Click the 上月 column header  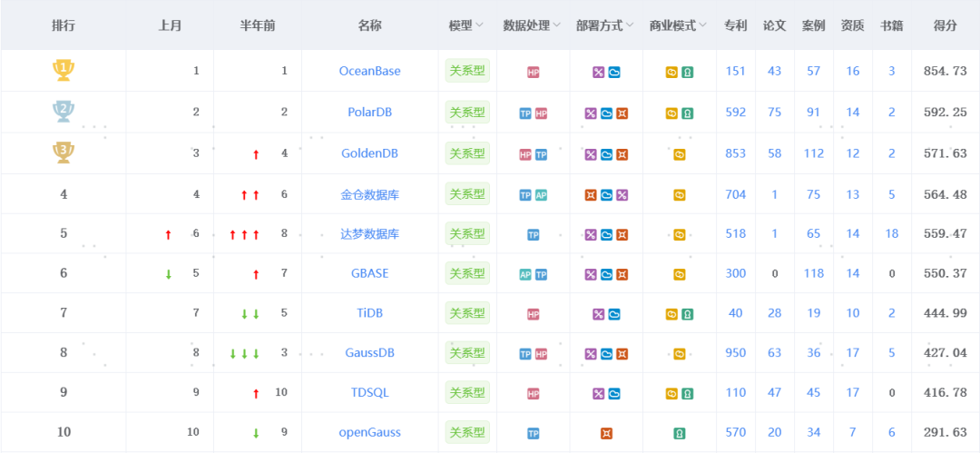point(170,25)
